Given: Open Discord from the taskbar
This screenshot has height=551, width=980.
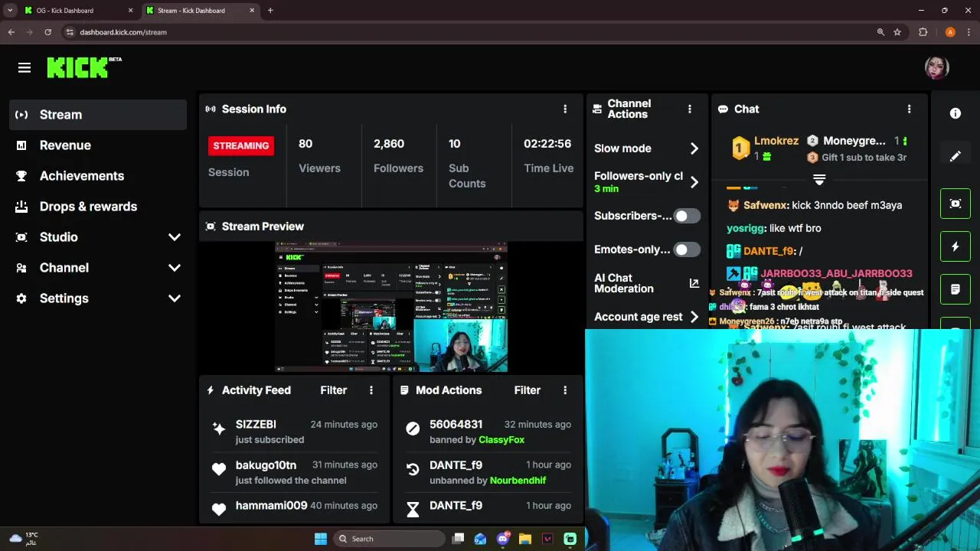Looking at the screenshot, I should point(503,539).
